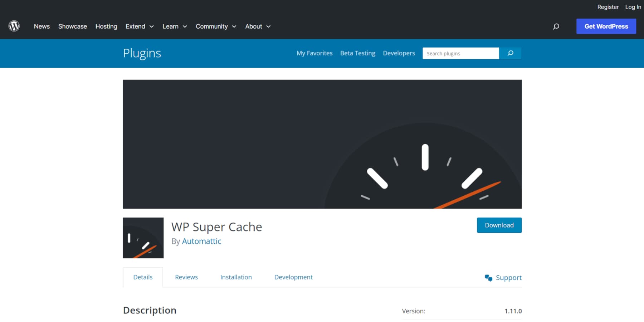Click the Support speech-bubble icon
Viewport: 644px width, 322px height.
(x=489, y=277)
